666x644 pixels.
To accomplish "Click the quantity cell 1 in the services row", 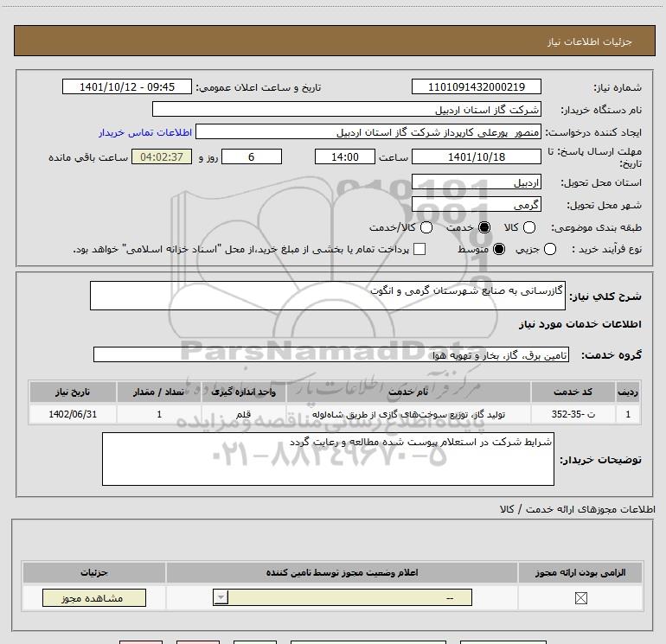I will tap(159, 414).
